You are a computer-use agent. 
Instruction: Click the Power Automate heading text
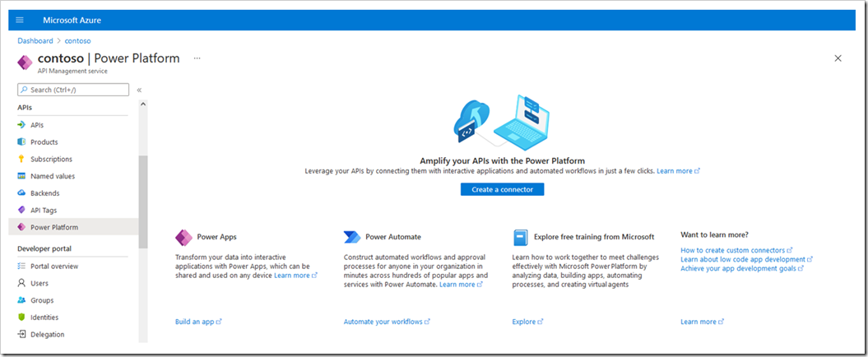point(393,237)
